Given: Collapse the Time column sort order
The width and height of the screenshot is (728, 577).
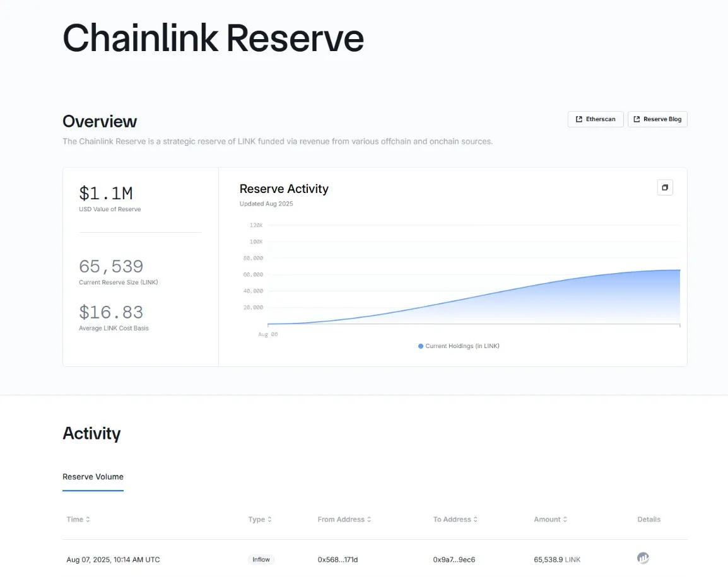Looking at the screenshot, I should pyautogui.click(x=88, y=519).
